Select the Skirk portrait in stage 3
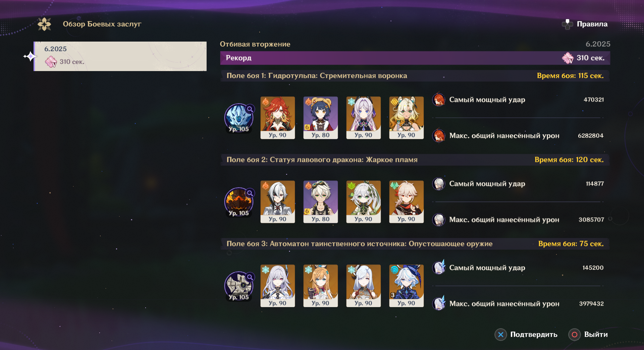 point(278,286)
